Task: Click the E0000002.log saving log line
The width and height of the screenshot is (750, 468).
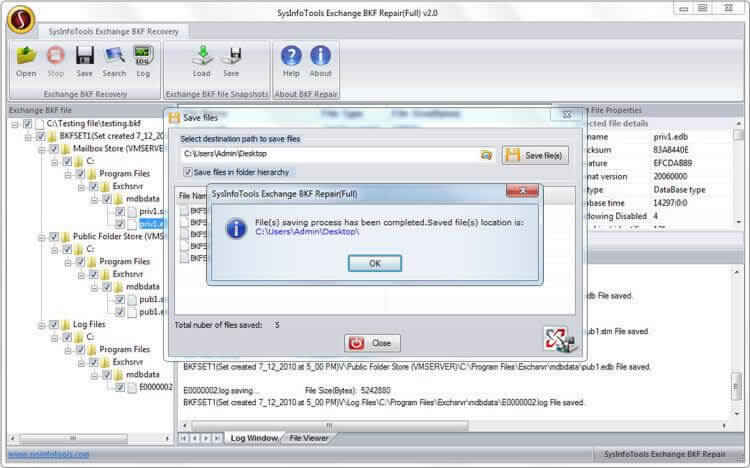Action: [x=220, y=390]
